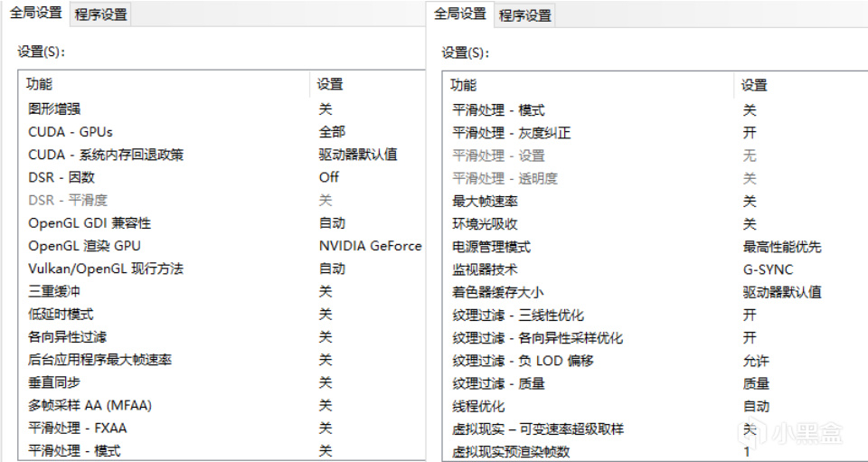This screenshot has height=462, width=868.
Task: Click the 最高性能优先 value for 电源管理模式
Action: pos(781,247)
